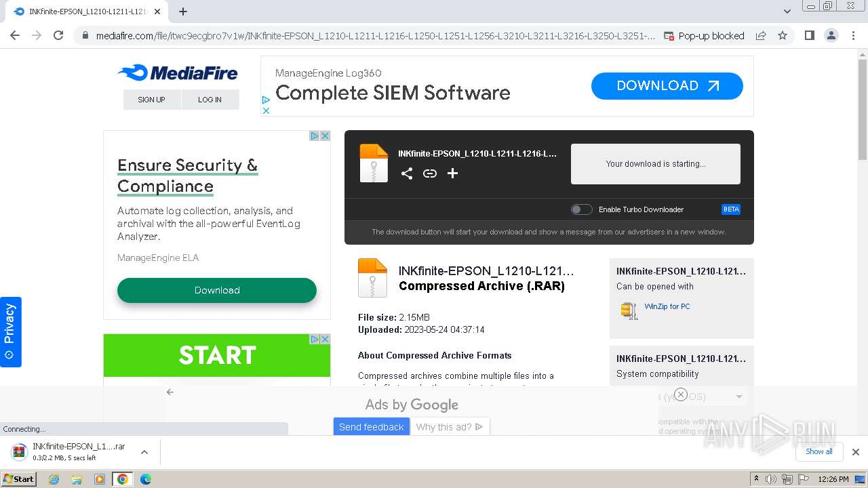868x488 pixels.
Task: Select the INKfinite-EPSON browser tab
Action: click(88, 12)
